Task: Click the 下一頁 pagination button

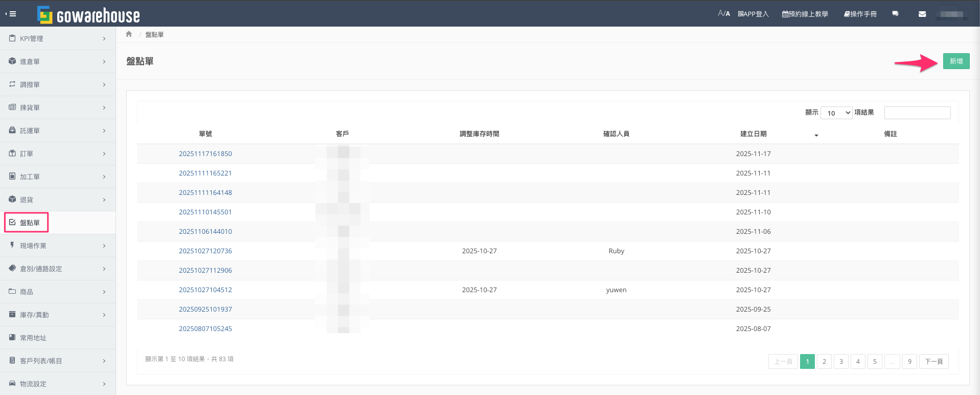Action: [x=933, y=362]
